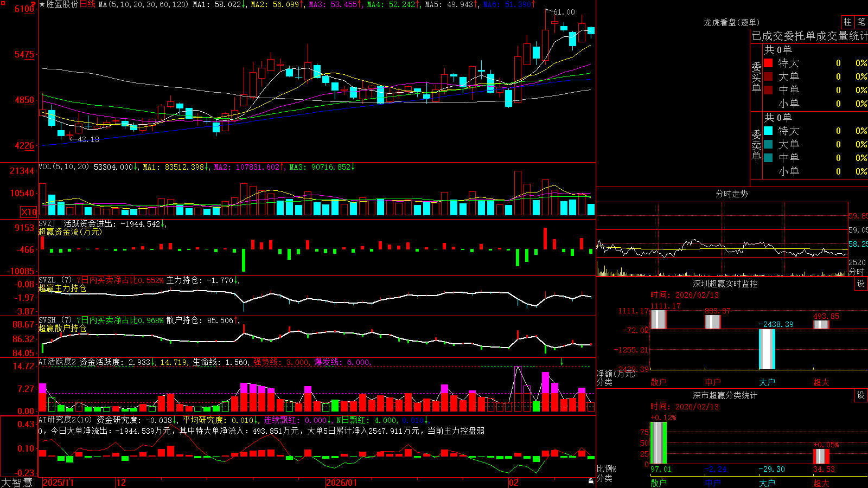868x488 pixels.
Task: Click the 深市超赢分类统计 panel title
Action: (725, 395)
